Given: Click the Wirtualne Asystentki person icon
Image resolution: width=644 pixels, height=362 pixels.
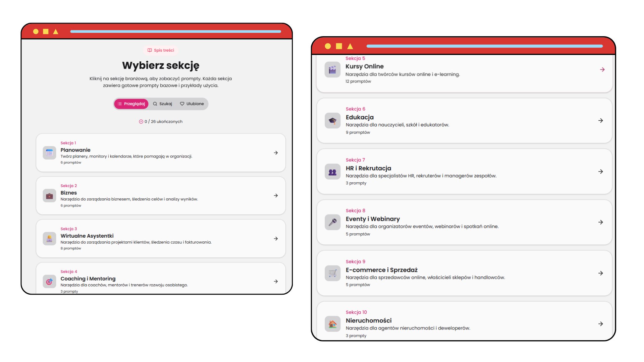Looking at the screenshot, I should tap(49, 239).
